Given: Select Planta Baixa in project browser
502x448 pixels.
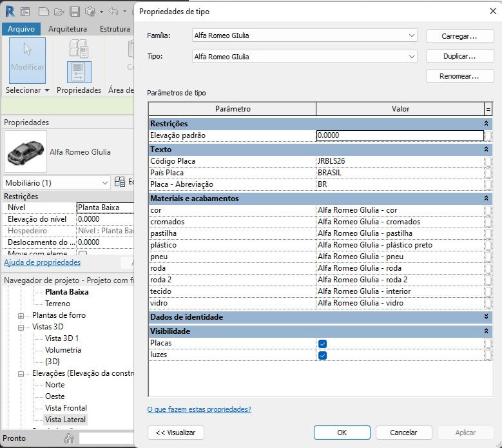Looking at the screenshot, I should (66, 292).
